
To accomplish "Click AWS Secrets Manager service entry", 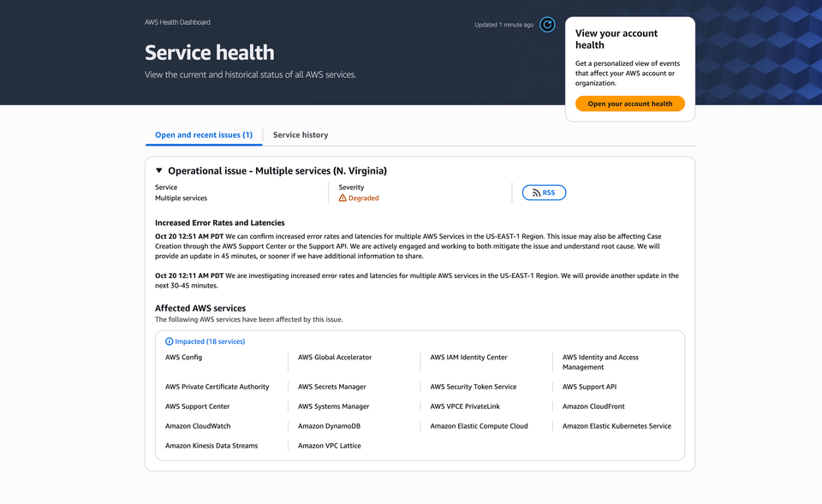I will tap(332, 387).
